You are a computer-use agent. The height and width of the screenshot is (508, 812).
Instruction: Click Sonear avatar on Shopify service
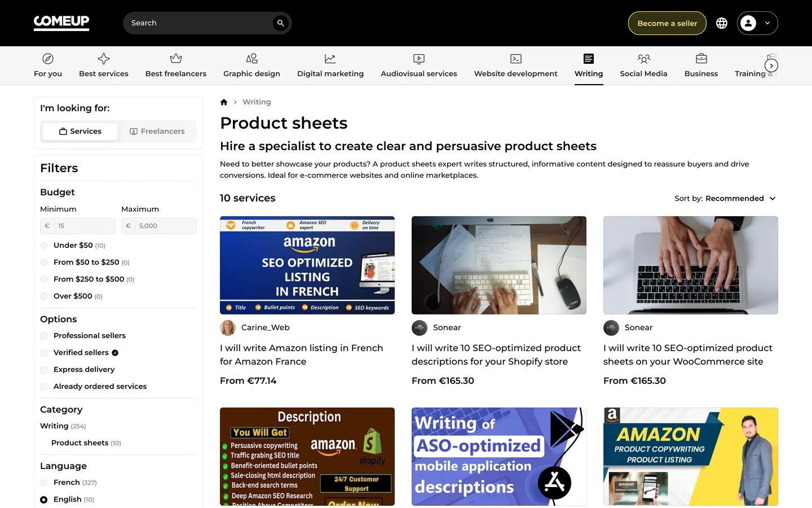pos(420,328)
